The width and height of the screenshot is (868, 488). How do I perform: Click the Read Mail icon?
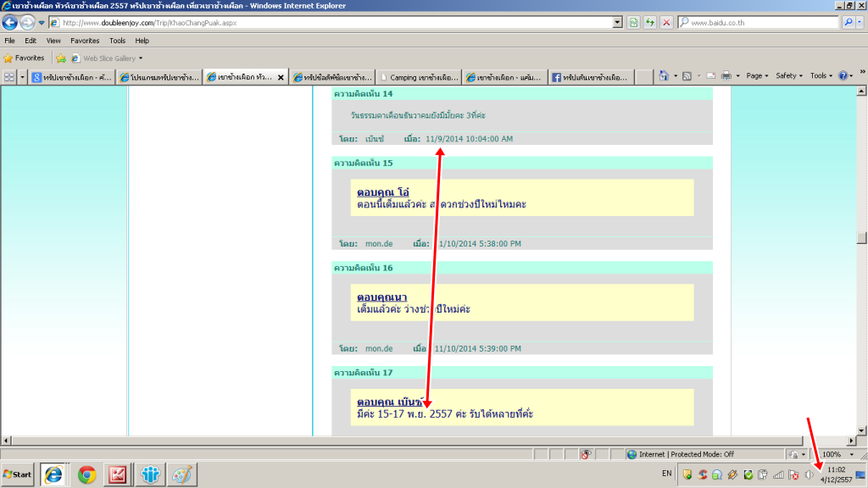click(x=711, y=75)
